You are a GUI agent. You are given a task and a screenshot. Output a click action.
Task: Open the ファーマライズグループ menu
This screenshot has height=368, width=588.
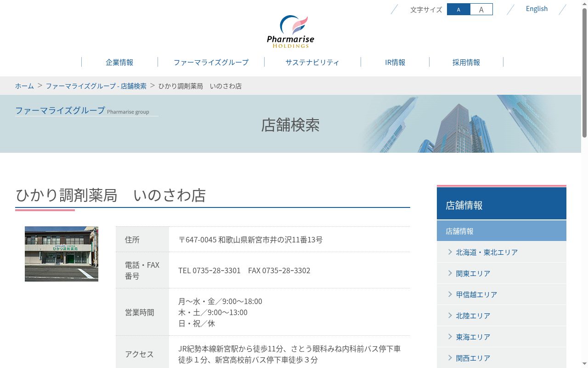tap(211, 62)
